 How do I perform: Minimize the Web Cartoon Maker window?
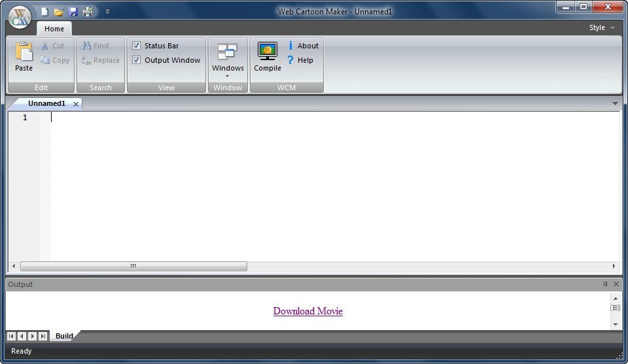566,7
